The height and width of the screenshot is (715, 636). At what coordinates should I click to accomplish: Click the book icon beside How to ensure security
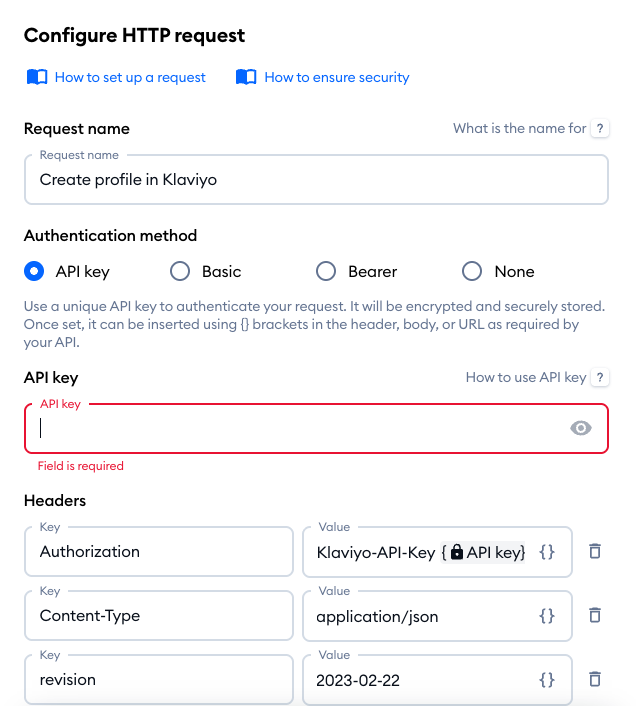[246, 77]
